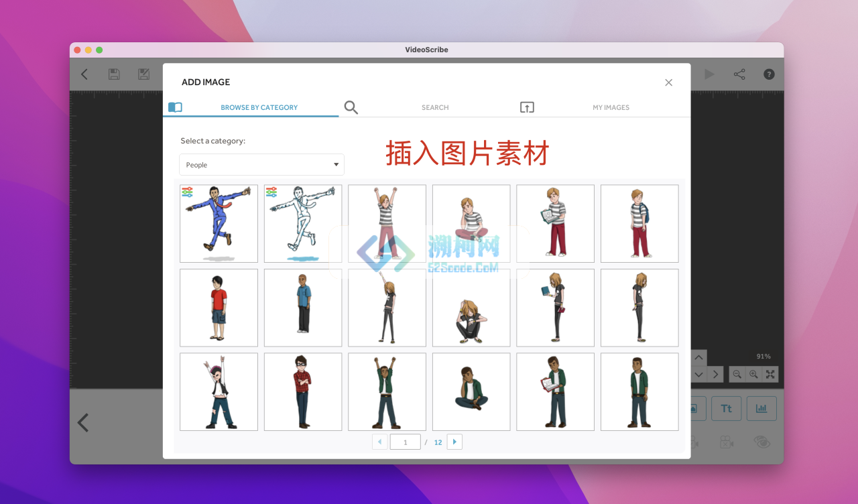Toggle the eye icon at bottom right

tap(761, 442)
